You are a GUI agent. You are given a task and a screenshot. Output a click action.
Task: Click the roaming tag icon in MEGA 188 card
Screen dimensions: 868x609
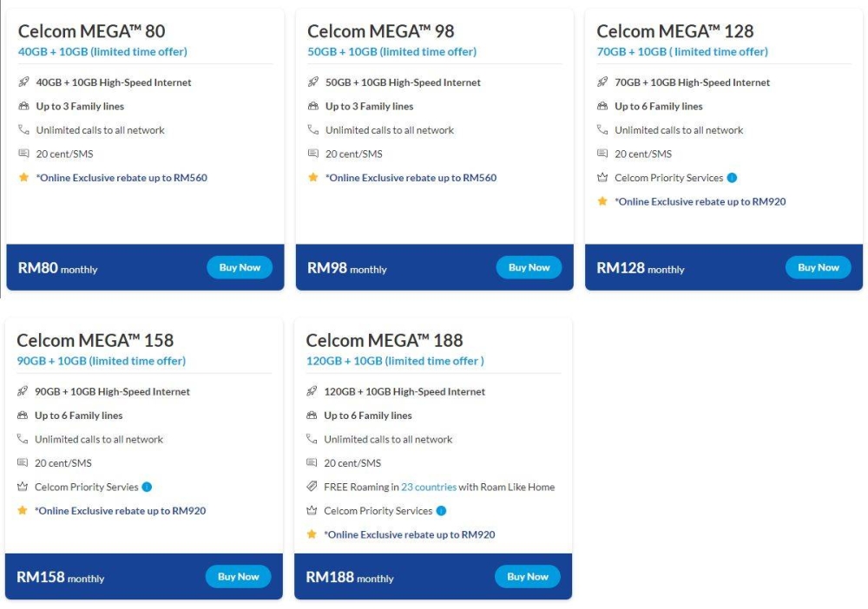click(312, 486)
